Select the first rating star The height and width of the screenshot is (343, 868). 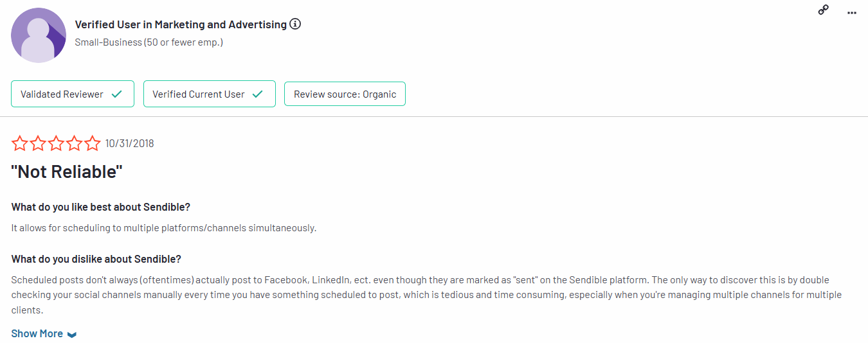(20, 143)
